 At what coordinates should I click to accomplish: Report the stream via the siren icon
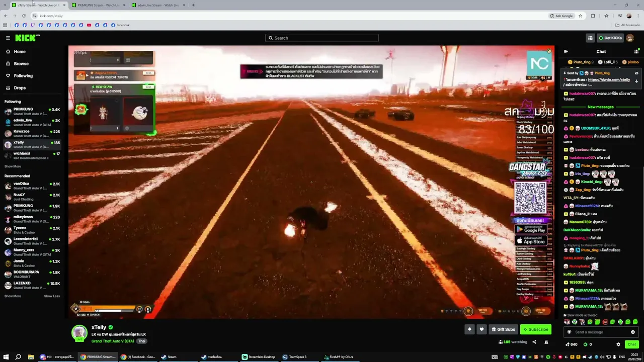(x=547, y=342)
